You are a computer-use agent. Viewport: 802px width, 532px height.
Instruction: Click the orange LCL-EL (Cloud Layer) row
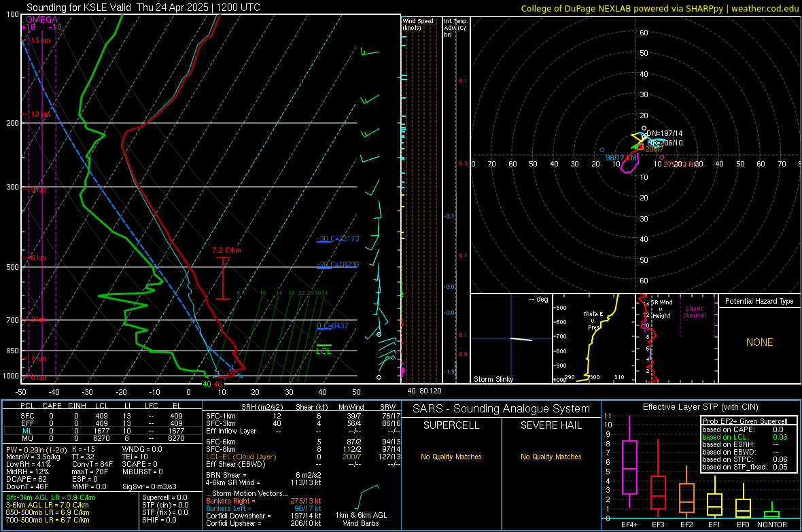[x=303, y=457]
